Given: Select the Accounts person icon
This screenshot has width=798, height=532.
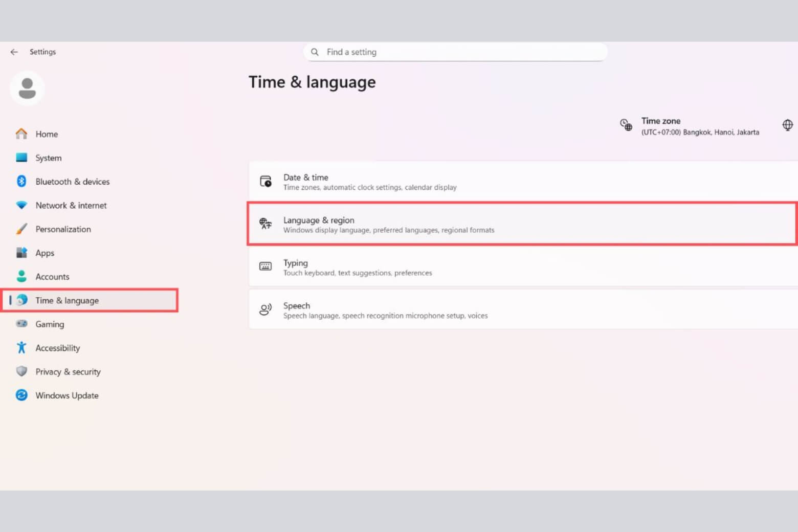Looking at the screenshot, I should click(x=21, y=276).
